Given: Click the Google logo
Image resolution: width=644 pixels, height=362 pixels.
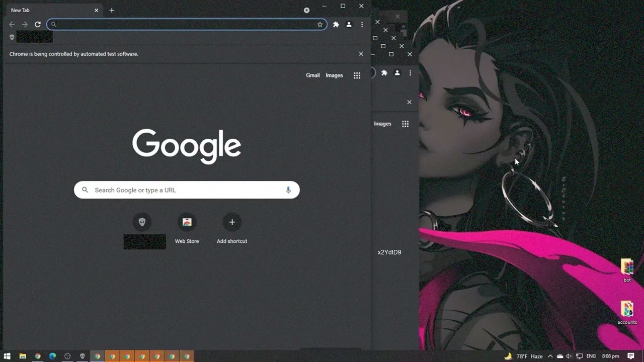Looking at the screenshot, I should [x=187, y=146].
